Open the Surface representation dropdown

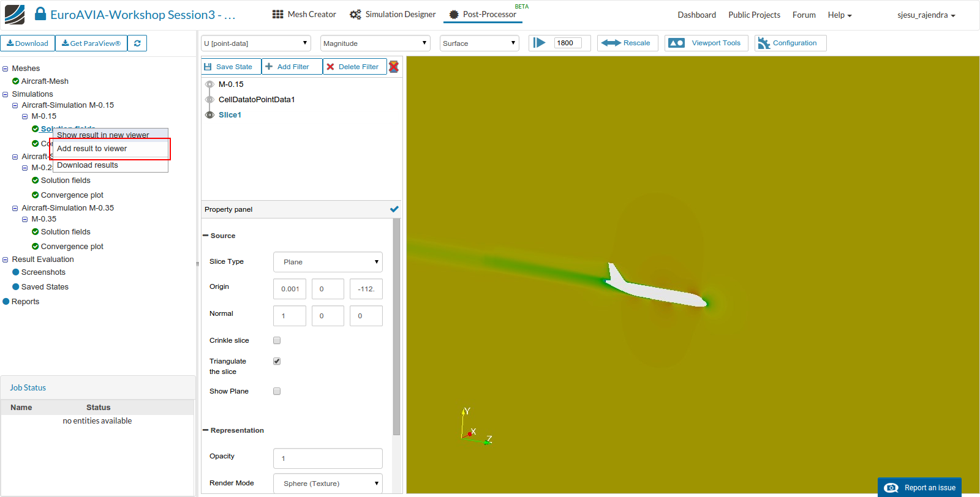point(480,43)
